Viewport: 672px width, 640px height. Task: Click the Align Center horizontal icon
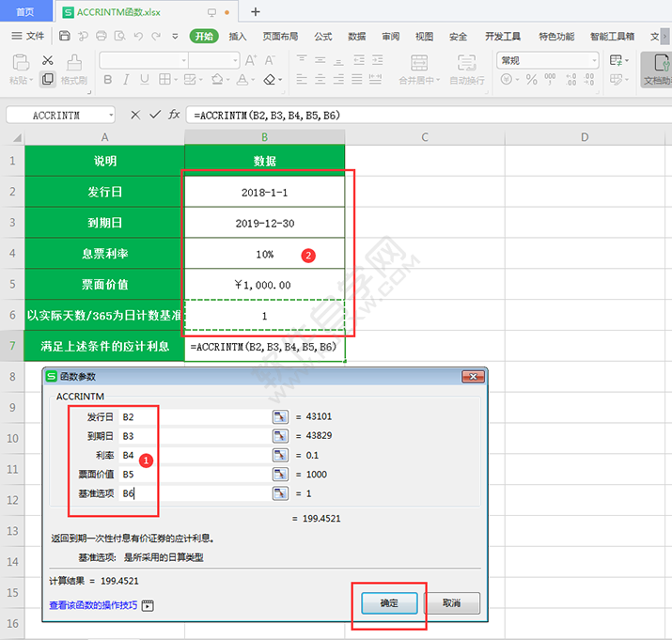coord(320,79)
